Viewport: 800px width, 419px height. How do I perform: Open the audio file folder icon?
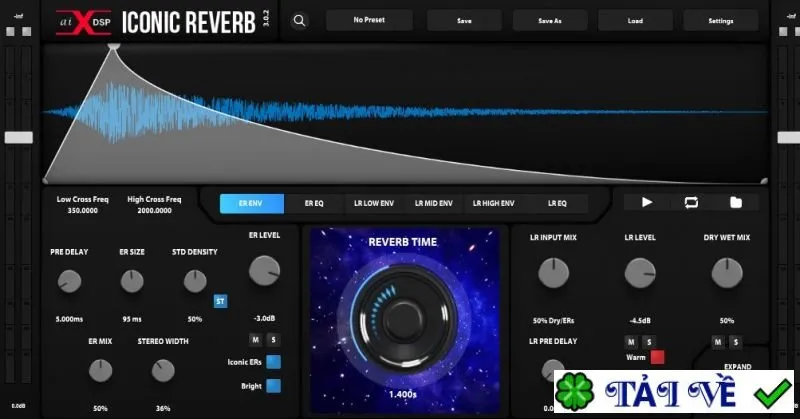pyautogui.click(x=736, y=203)
